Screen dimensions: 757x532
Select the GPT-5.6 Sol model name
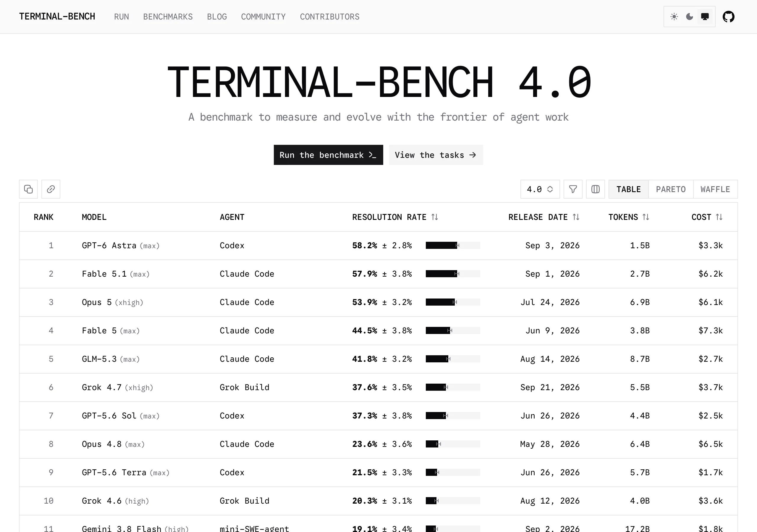point(109,416)
